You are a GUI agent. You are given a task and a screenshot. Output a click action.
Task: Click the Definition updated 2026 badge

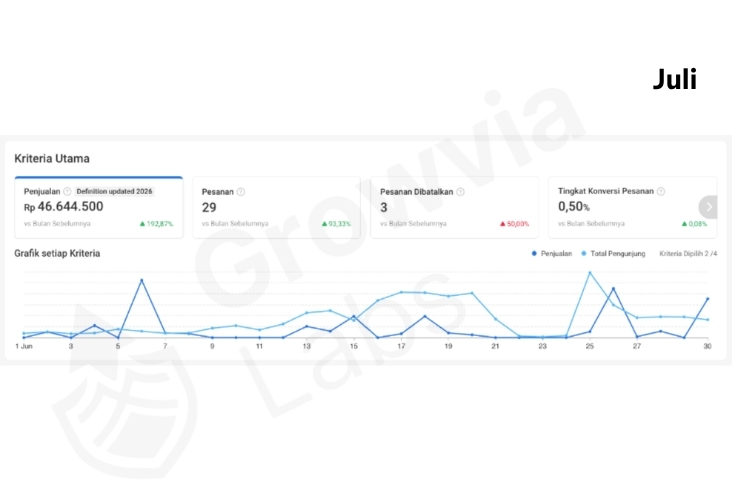(x=114, y=191)
